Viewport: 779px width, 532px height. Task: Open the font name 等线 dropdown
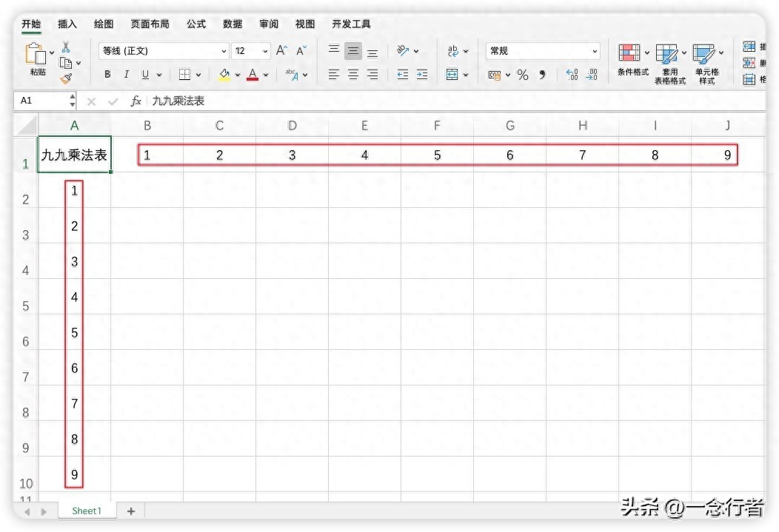tap(224, 52)
